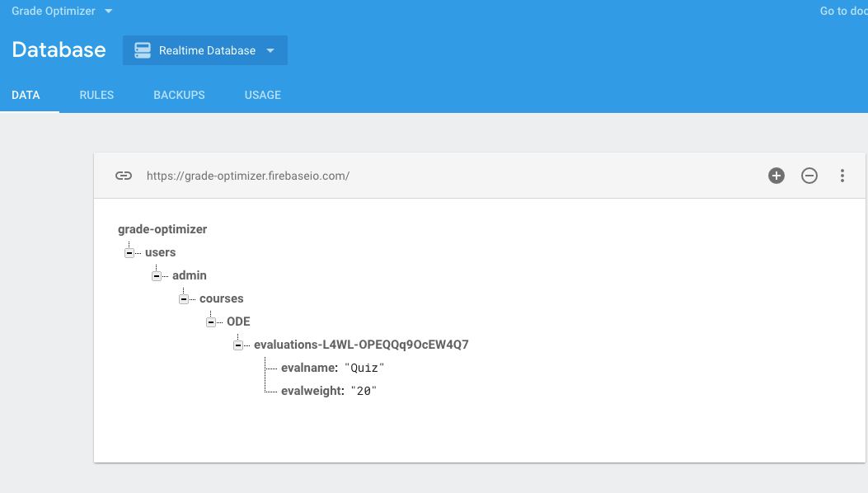Click the Go to docs link

pyautogui.click(x=843, y=11)
